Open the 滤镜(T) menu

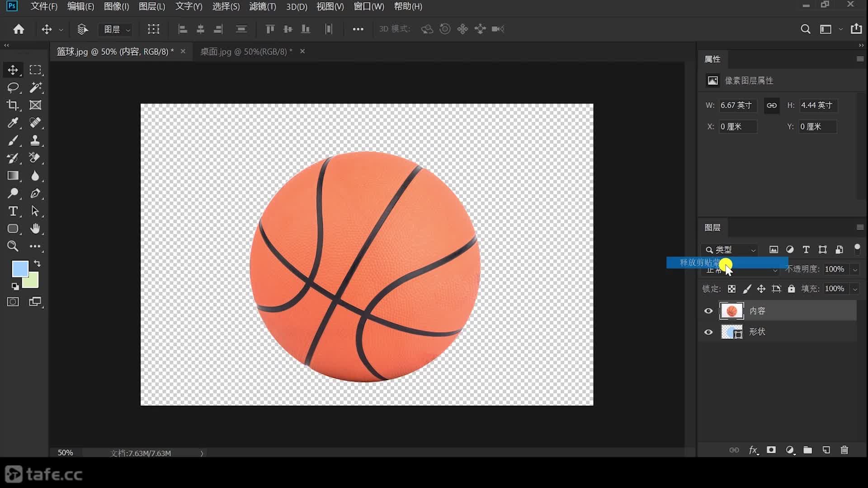tap(262, 6)
